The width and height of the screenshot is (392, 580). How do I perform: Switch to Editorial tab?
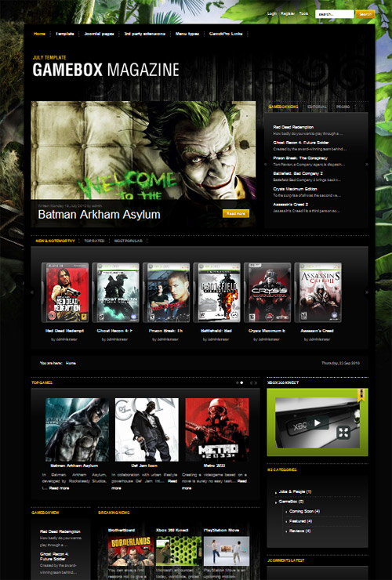317,107
